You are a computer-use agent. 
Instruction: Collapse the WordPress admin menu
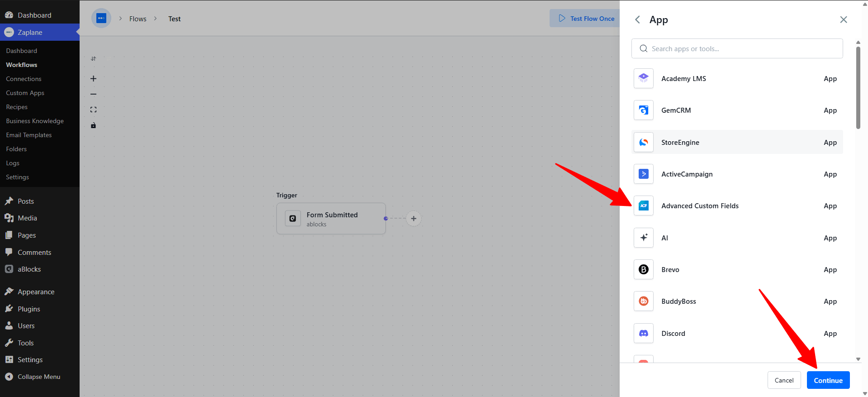pyautogui.click(x=40, y=377)
